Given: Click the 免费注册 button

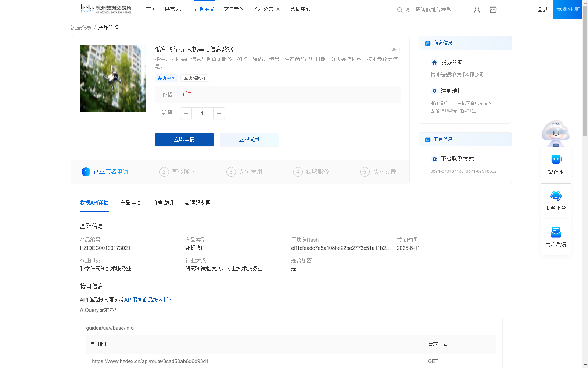Looking at the screenshot, I should tap(568, 10).
